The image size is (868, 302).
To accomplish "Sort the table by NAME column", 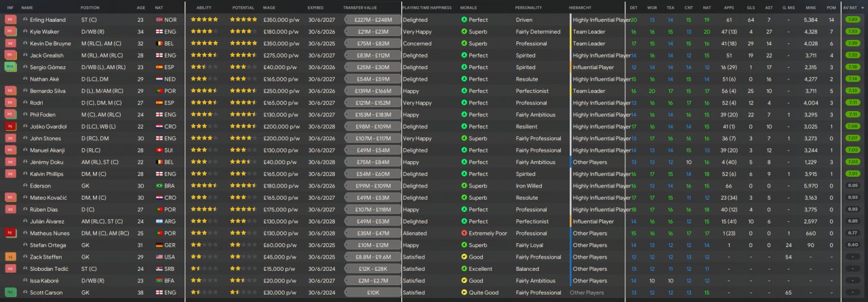I will point(27,7).
